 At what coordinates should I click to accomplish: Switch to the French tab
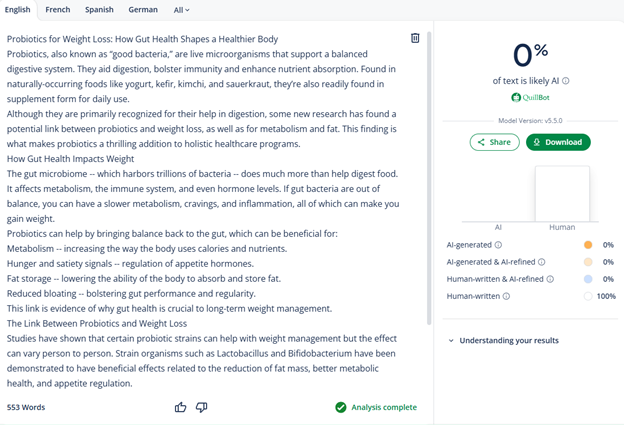pos(58,10)
